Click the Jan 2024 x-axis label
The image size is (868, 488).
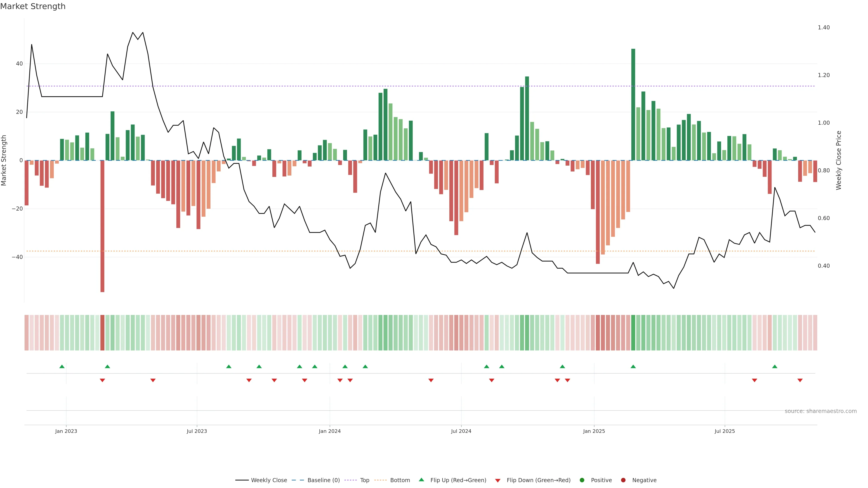[330, 432]
